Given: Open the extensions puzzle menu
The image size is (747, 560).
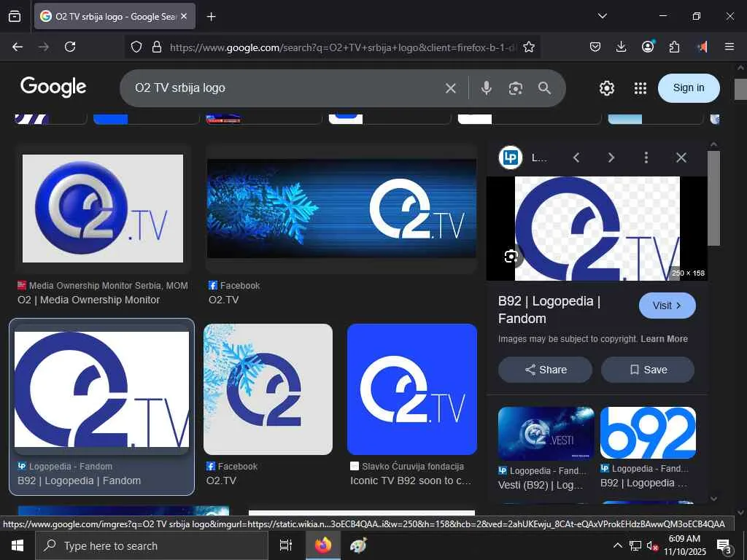Looking at the screenshot, I should (x=674, y=47).
